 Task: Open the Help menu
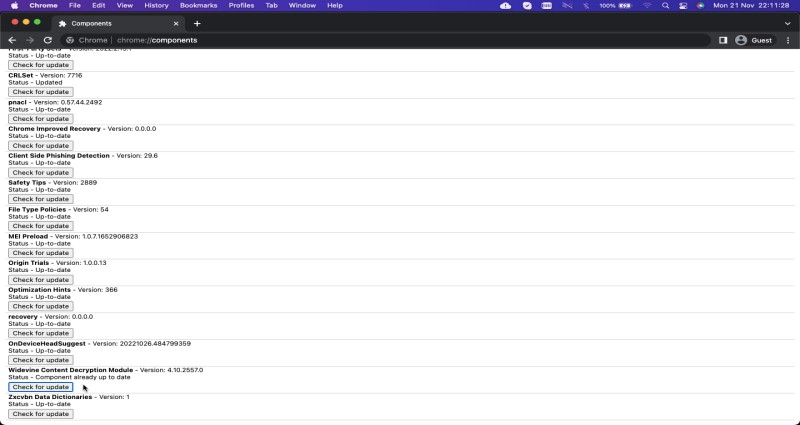click(x=335, y=6)
